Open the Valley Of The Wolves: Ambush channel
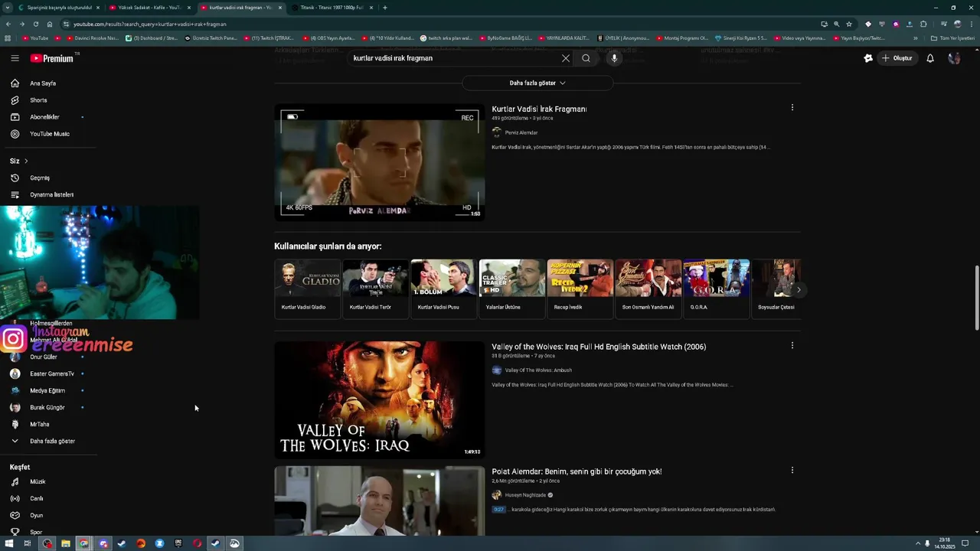Viewport: 980px width, 551px height. coord(538,370)
